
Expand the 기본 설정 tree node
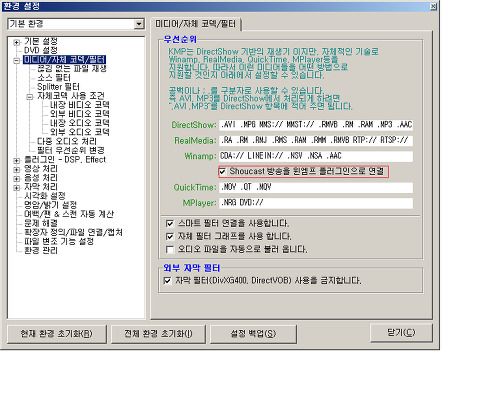[x=16, y=42]
